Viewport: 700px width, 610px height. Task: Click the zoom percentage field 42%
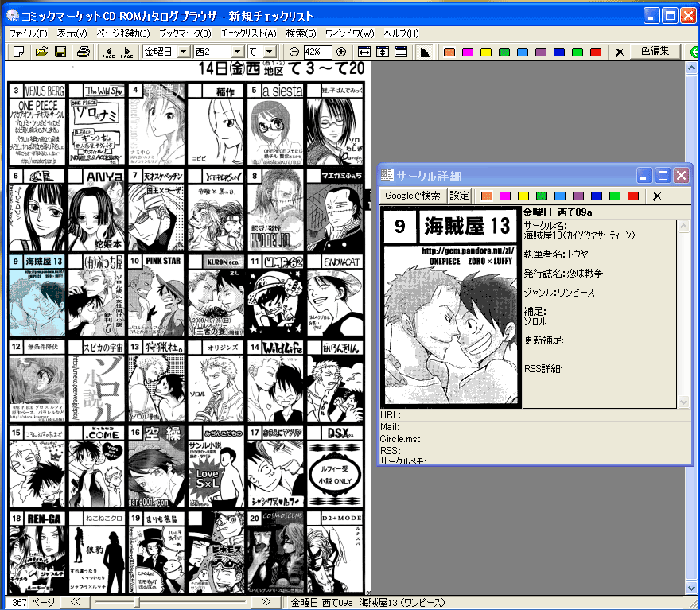[x=317, y=52]
